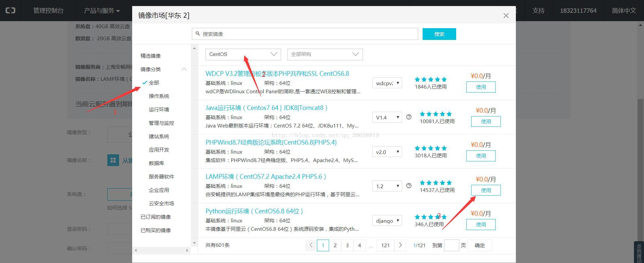Select 操作系统 category
This screenshot has height=263, width=644.
pos(159,96)
